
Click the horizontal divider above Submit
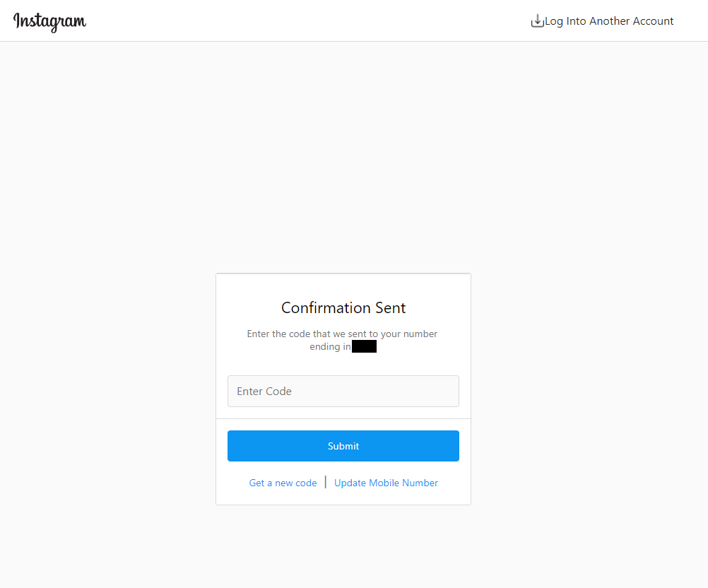343,418
